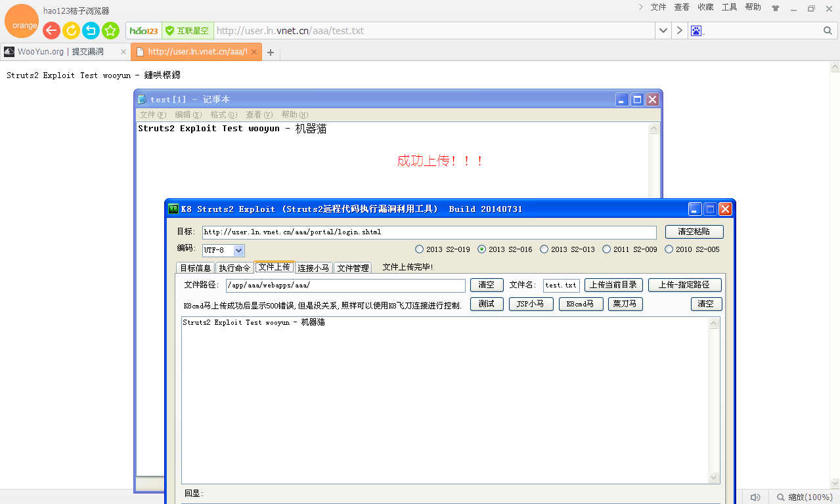Viewport: 840px width, 504px height.
Task: Click the green shield site badge
Action: tap(187, 31)
